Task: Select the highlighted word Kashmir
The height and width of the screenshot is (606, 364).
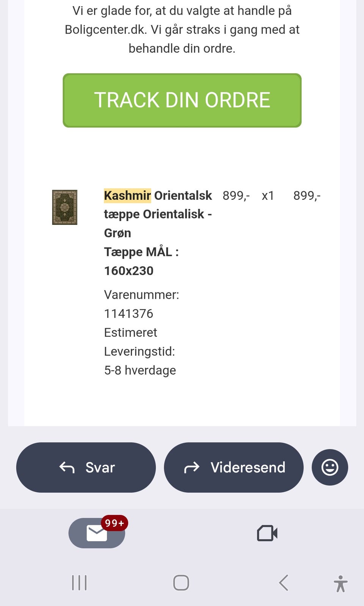Action: pyautogui.click(x=127, y=195)
